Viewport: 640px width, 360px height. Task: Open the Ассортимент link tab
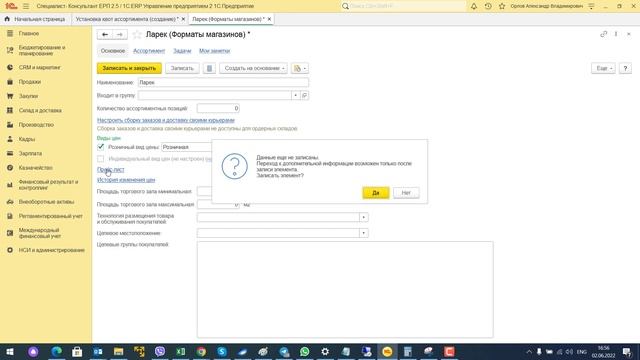[x=149, y=51]
